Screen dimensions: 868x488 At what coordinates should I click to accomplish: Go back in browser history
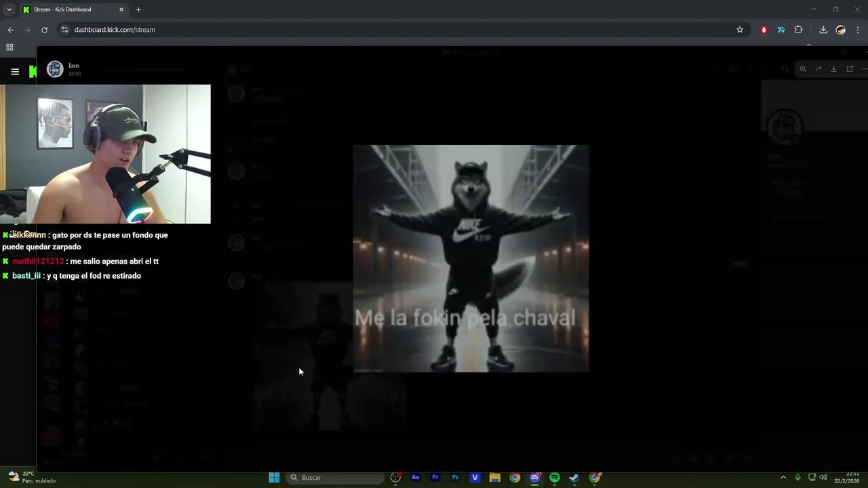click(10, 30)
